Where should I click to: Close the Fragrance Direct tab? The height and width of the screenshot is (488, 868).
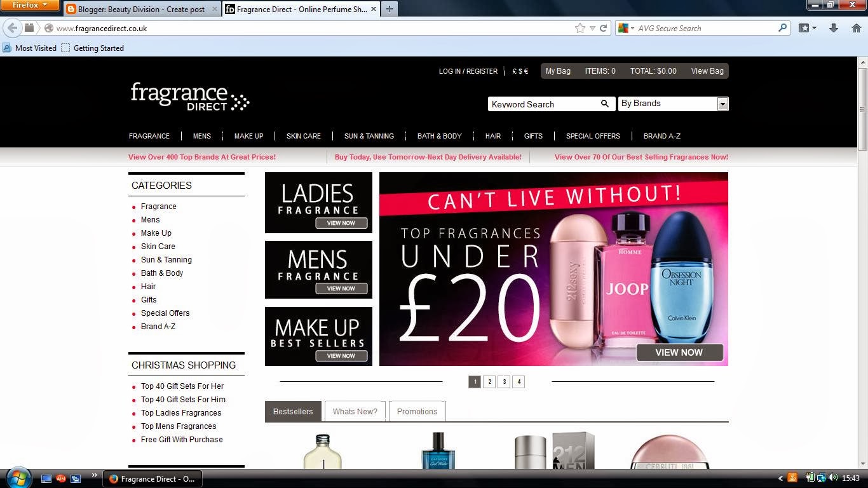(374, 9)
